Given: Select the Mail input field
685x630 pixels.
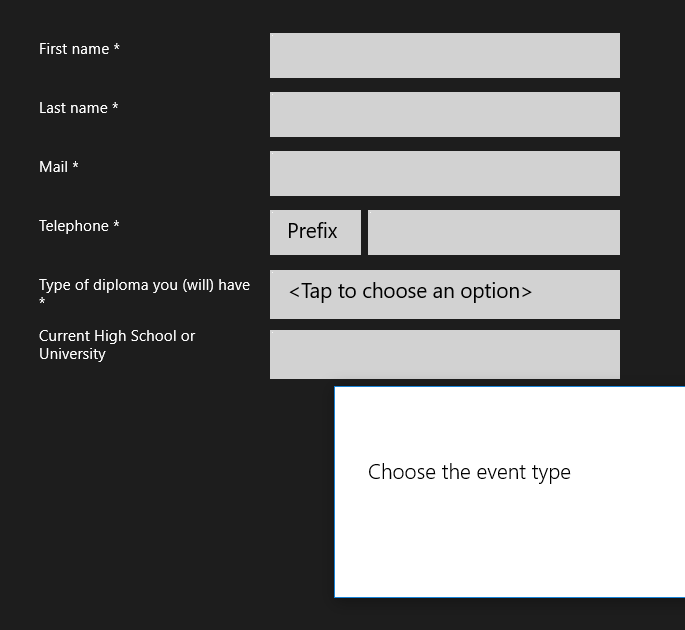Looking at the screenshot, I should pos(444,173).
